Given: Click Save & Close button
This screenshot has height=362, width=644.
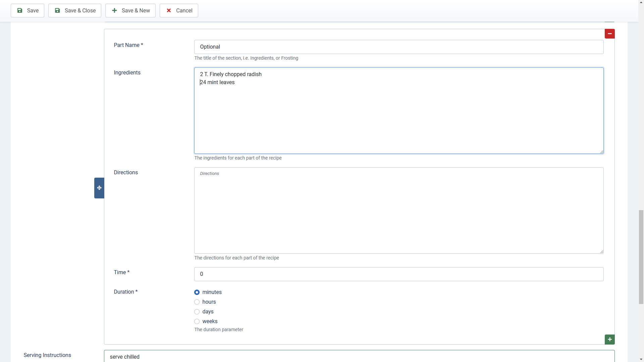Looking at the screenshot, I should tap(75, 11).
